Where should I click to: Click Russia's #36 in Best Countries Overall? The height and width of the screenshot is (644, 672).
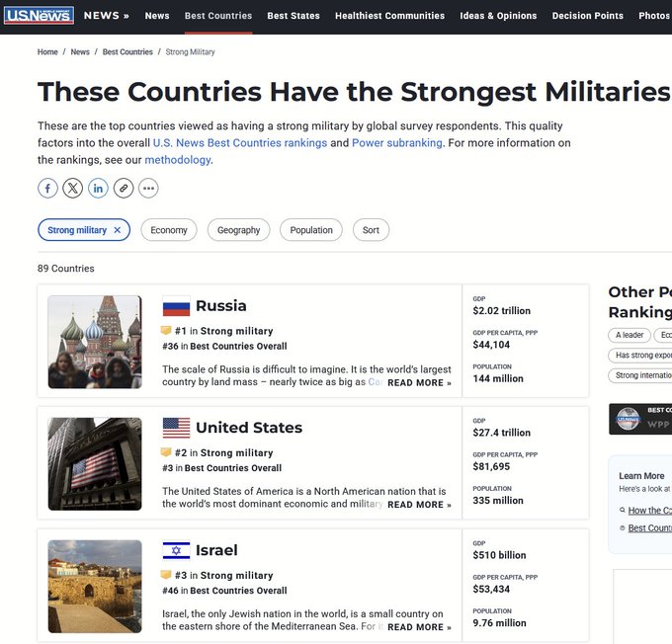point(224,347)
